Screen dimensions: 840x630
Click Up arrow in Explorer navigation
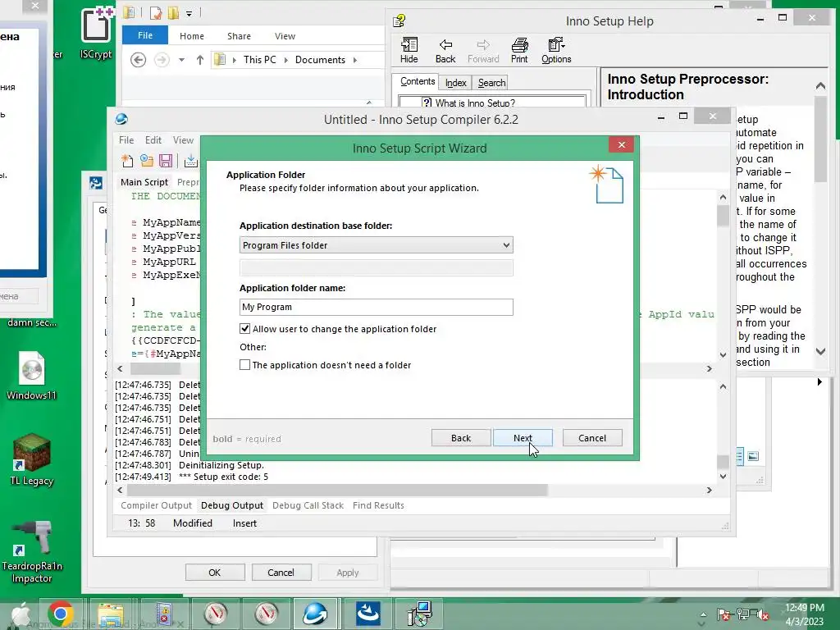[x=200, y=59]
